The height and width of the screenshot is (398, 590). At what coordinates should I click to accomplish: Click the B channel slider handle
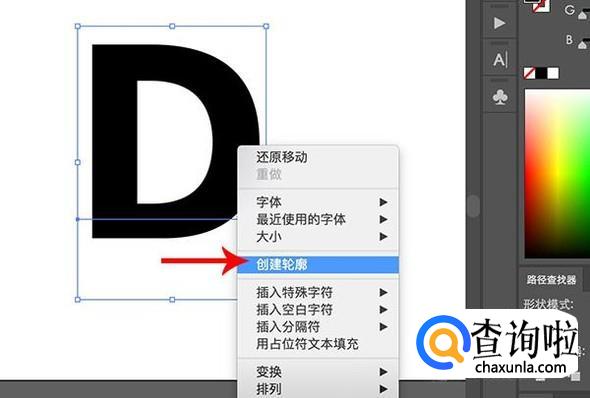(x=583, y=45)
